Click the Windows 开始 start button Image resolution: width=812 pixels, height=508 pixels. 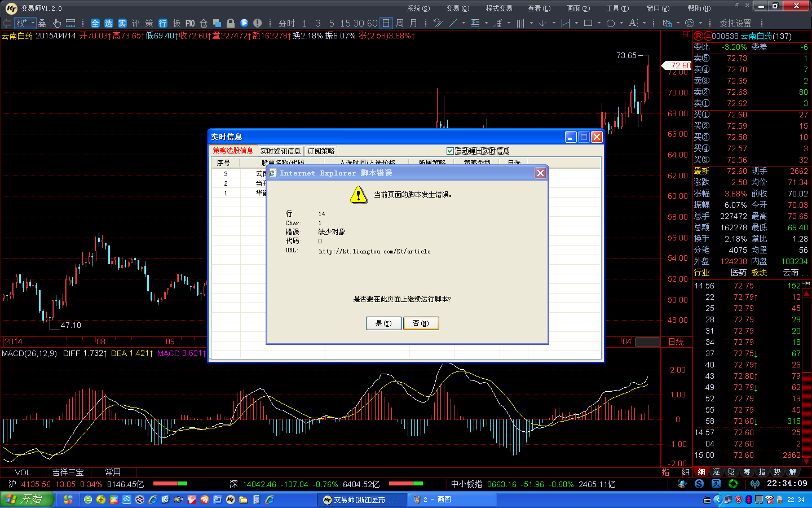point(27,499)
